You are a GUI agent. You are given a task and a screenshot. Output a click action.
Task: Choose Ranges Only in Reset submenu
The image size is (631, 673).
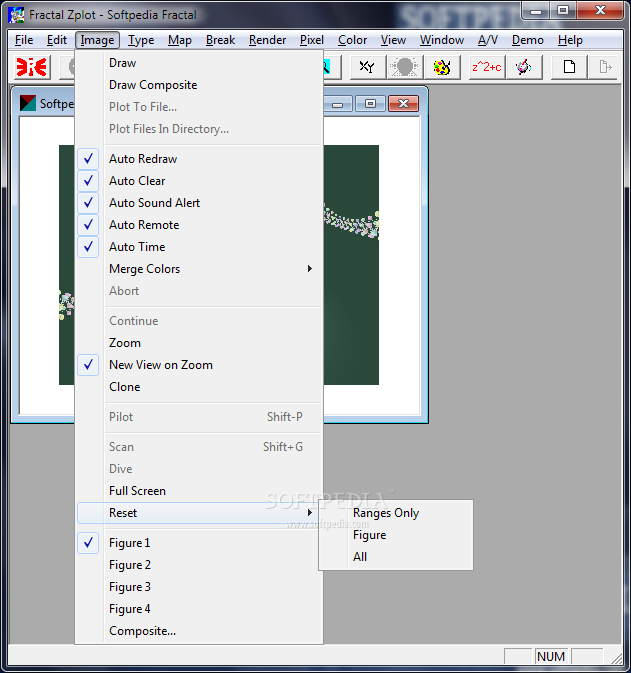396,513
